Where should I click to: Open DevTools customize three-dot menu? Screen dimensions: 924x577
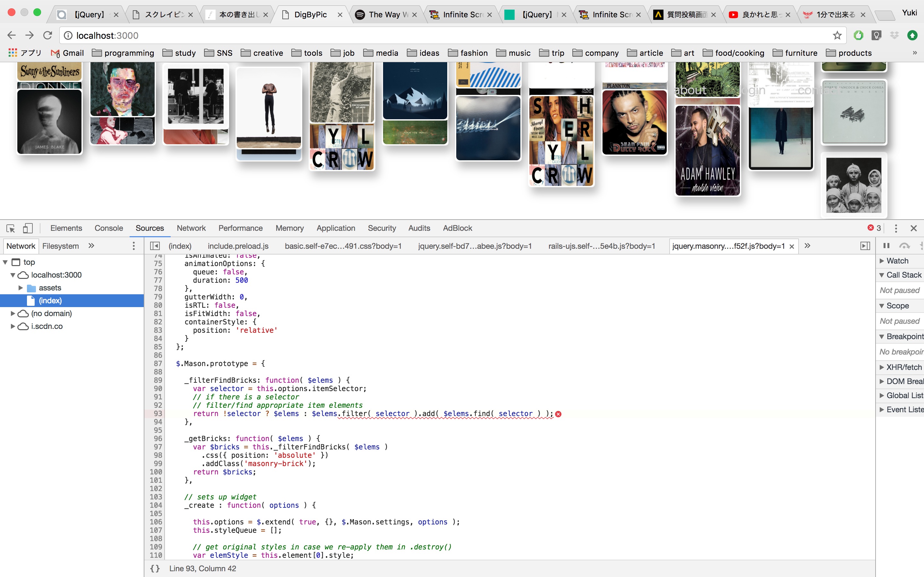896,228
